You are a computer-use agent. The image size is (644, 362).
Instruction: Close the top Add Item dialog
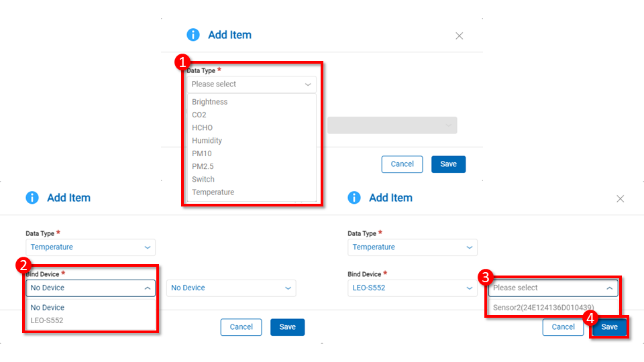[460, 36]
